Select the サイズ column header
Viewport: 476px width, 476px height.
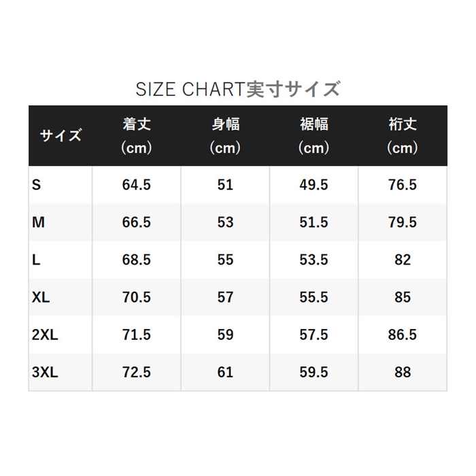pyautogui.click(x=61, y=135)
